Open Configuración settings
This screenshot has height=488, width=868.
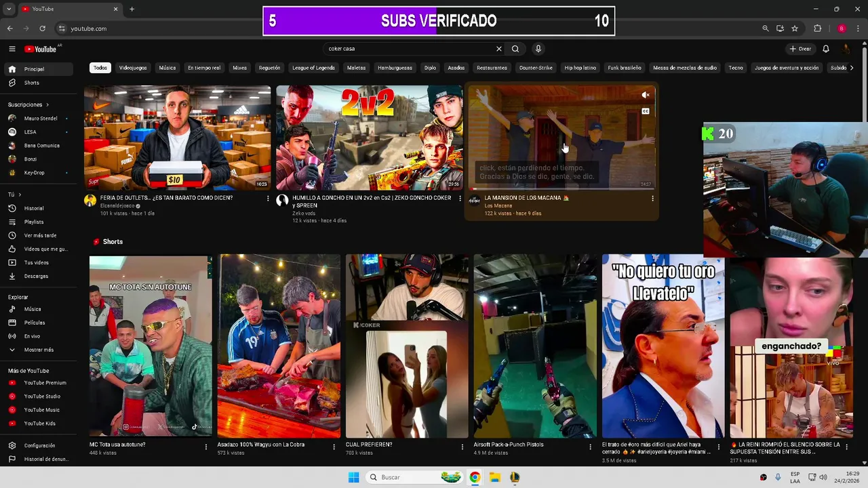coord(39,445)
